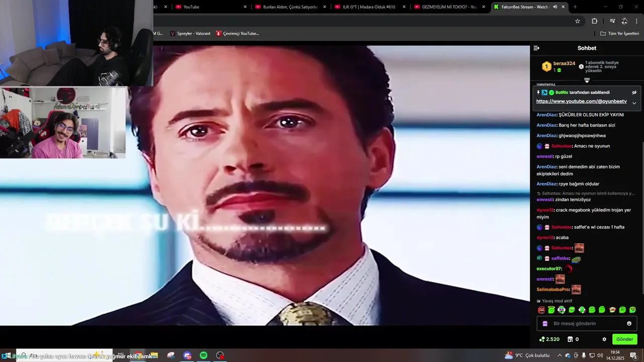Collapse the Sohbet chat panel
Screen dimensions: 644x362
coord(536,48)
